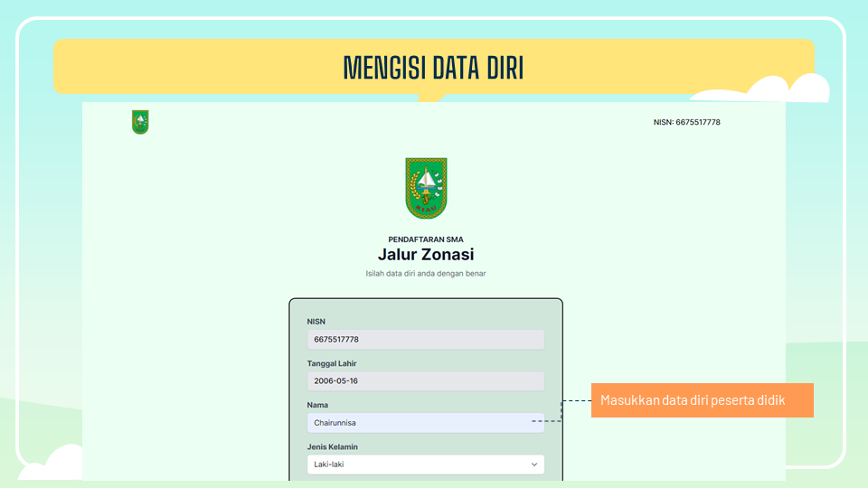The height and width of the screenshot is (488, 868).
Task: Click the NISN input field in form
Action: click(425, 339)
